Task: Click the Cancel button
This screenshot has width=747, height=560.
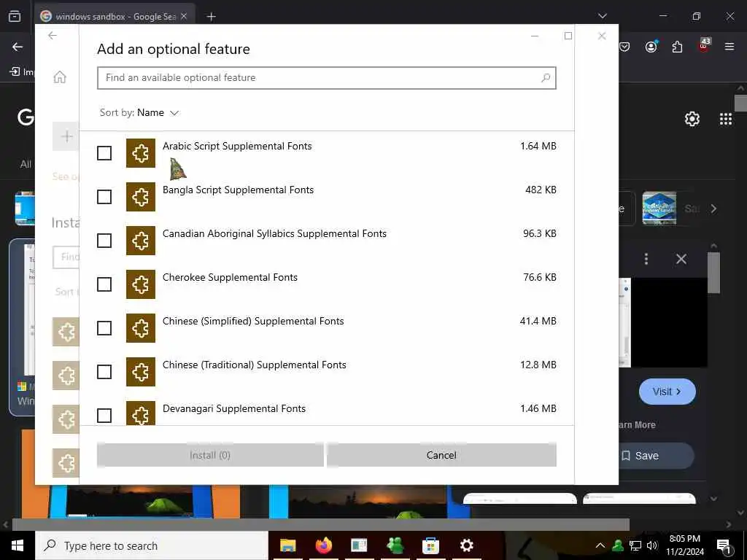Action: 441,455
